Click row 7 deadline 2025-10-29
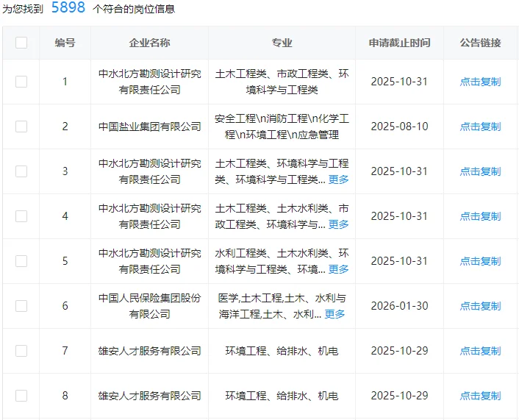This screenshot has height=420, width=519. point(399,351)
